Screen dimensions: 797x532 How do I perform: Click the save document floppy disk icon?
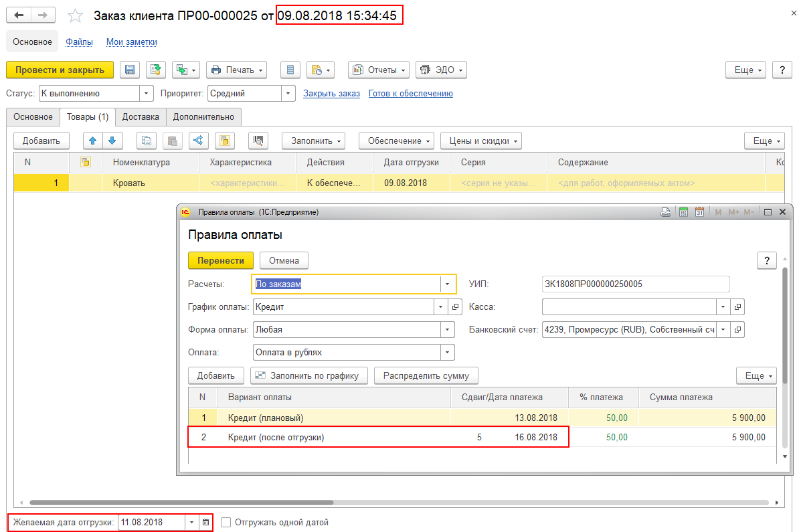[129, 70]
